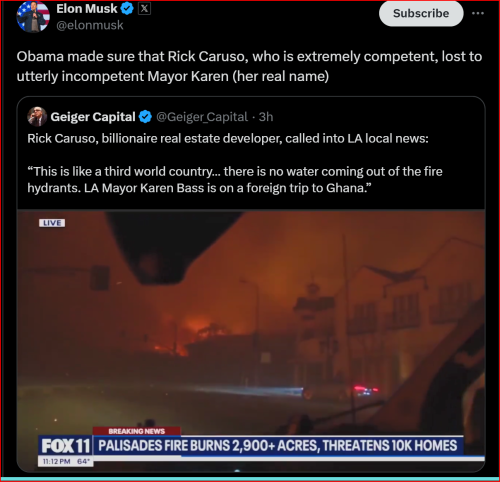Viewport: 500px width, 482px height.
Task: Click the LIVE badge on the video
Action: click(52, 223)
